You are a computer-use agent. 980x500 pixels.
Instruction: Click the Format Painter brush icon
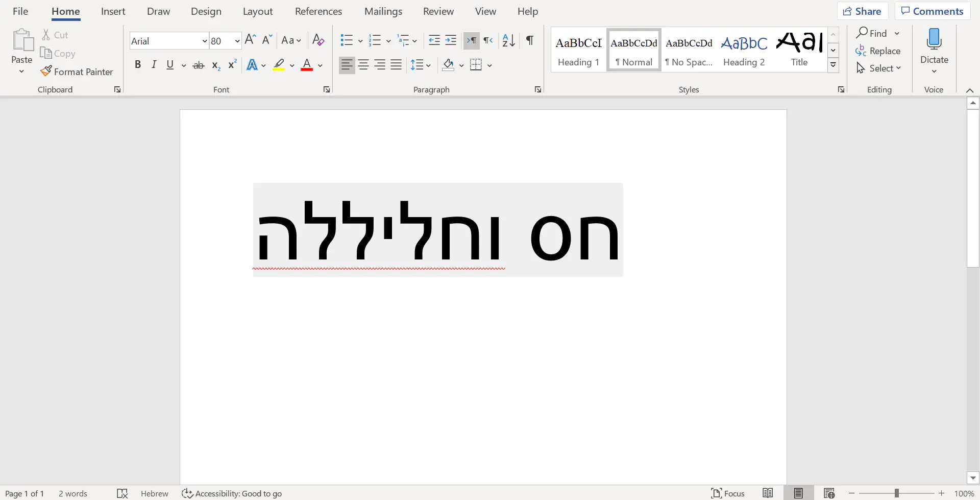click(x=46, y=72)
